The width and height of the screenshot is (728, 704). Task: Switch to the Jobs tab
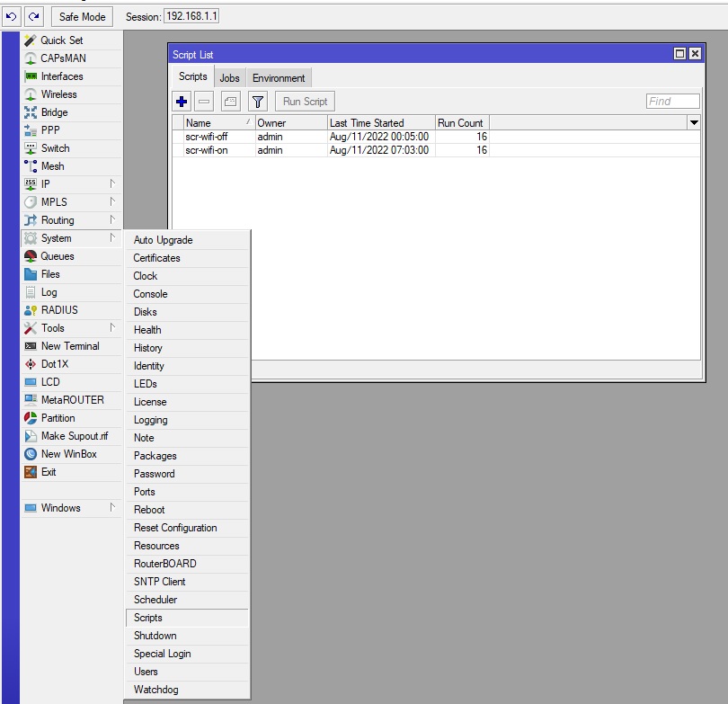(x=229, y=78)
